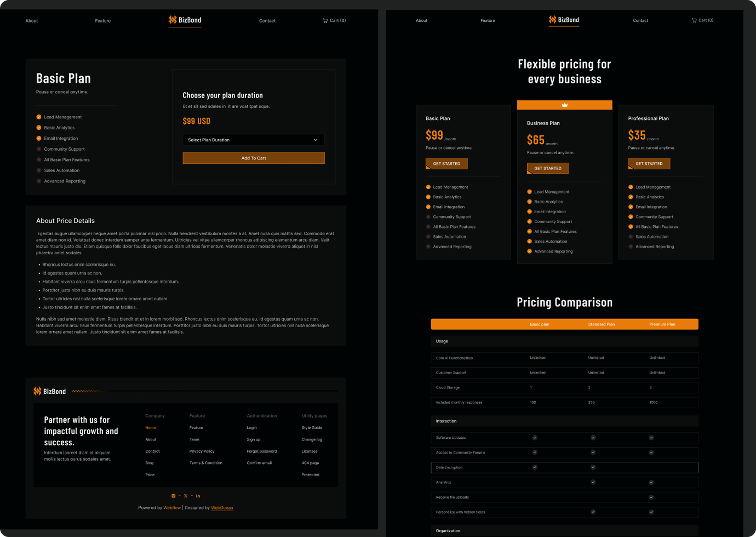
Task: Open the Select Plan Duration dropdown
Action: tap(248, 140)
